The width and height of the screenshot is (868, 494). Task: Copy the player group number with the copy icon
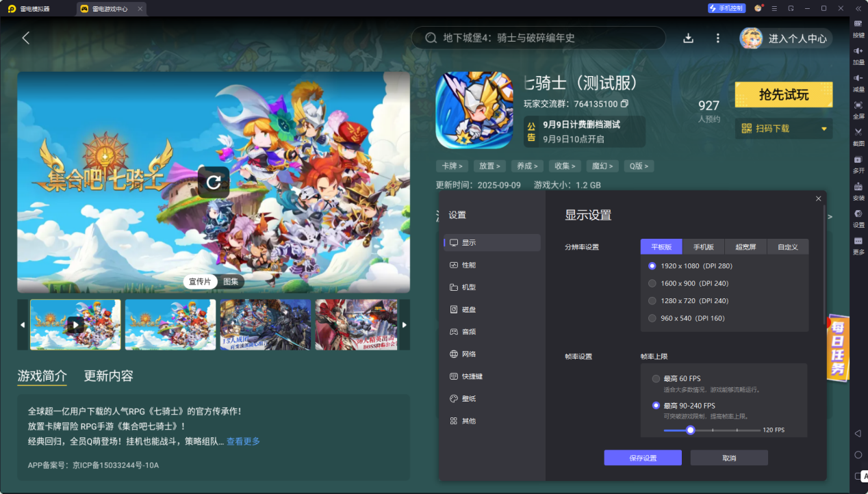pos(623,104)
